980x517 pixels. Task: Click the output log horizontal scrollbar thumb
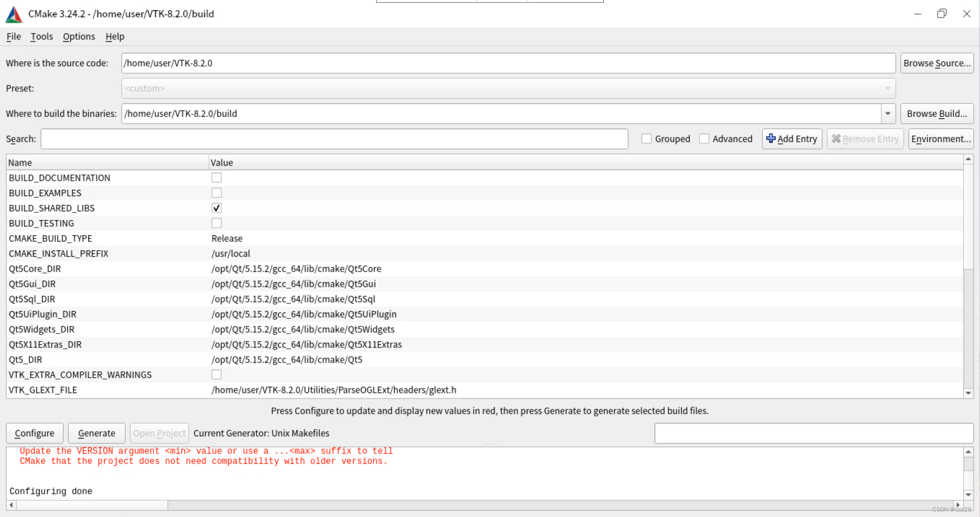92,505
